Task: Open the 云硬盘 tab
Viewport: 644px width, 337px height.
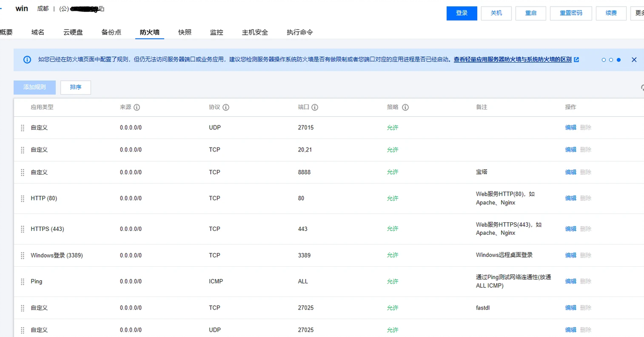Action: pos(73,32)
